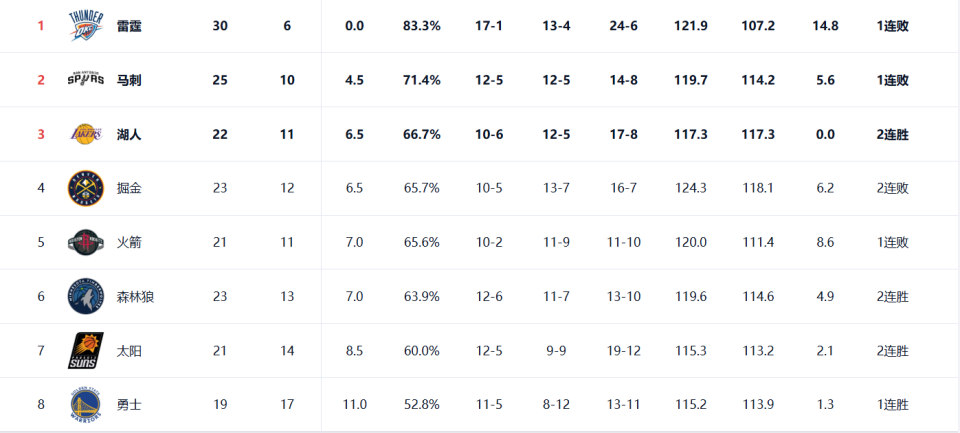Click the Warriors team logo
This screenshot has height=433, width=960.
[x=85, y=404]
